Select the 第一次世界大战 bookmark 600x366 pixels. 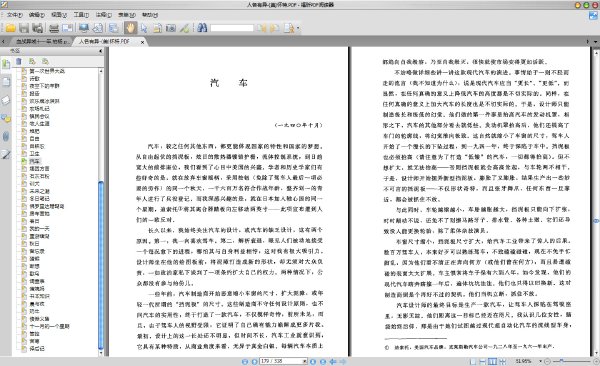(x=47, y=71)
